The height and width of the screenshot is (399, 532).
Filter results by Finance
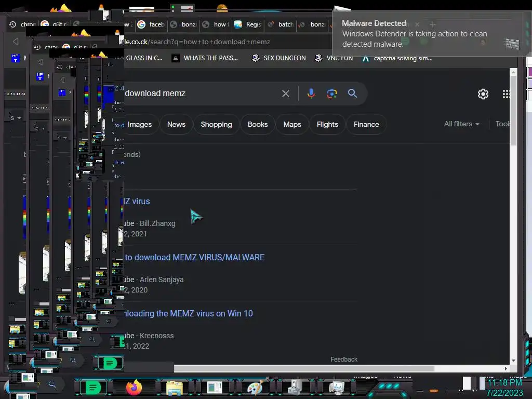click(366, 125)
